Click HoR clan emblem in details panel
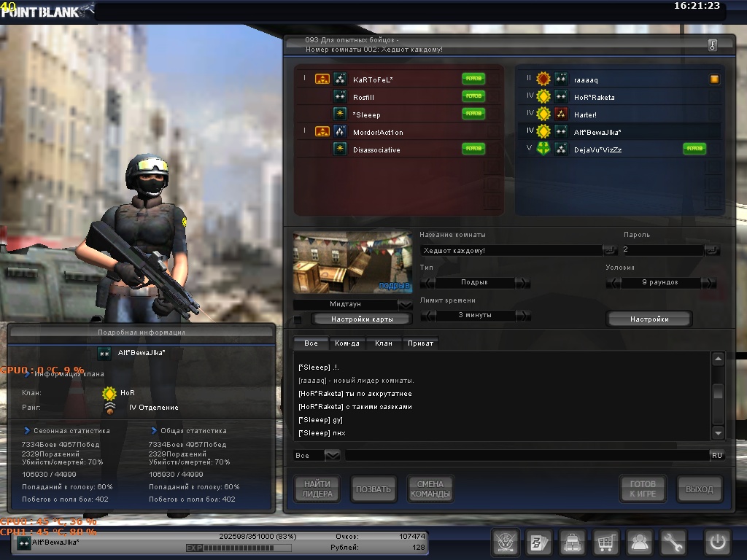Screen dimensions: 747x560 point(109,393)
